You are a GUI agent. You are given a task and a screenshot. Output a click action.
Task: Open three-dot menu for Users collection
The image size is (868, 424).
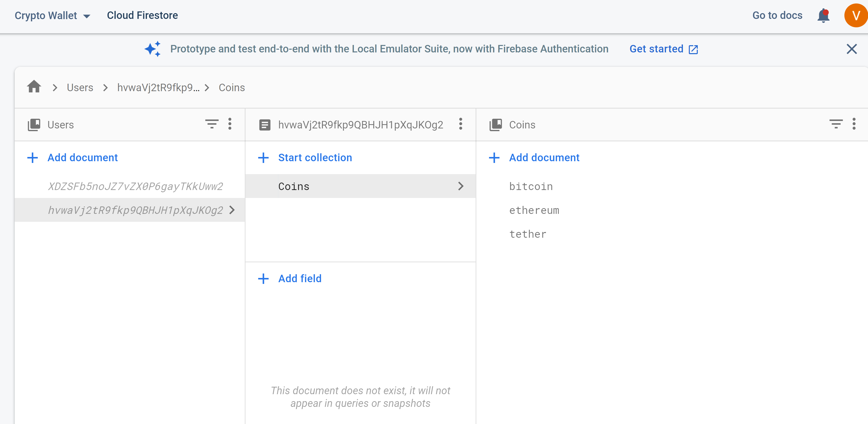click(x=230, y=124)
